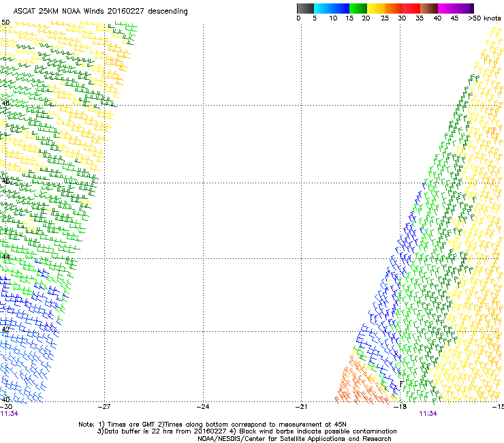Click latitude label 50
The image size is (504, 443).
point(5,22)
